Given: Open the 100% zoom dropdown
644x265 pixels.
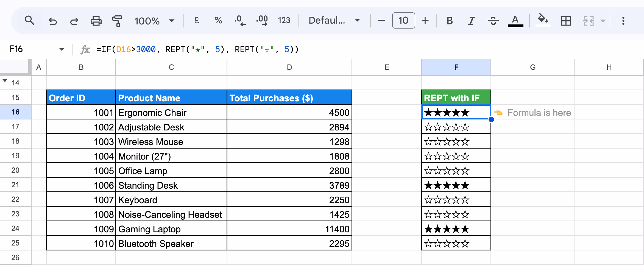Looking at the screenshot, I should [x=154, y=21].
